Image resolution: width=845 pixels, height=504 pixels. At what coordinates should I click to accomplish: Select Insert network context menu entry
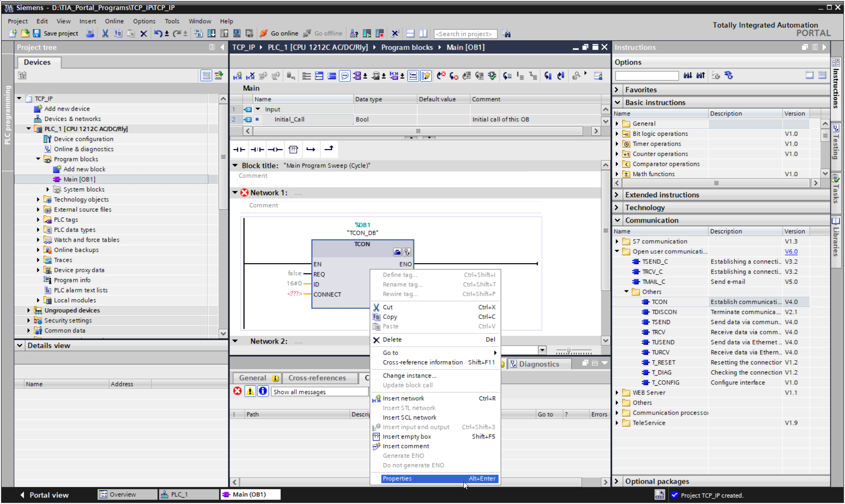[403, 398]
